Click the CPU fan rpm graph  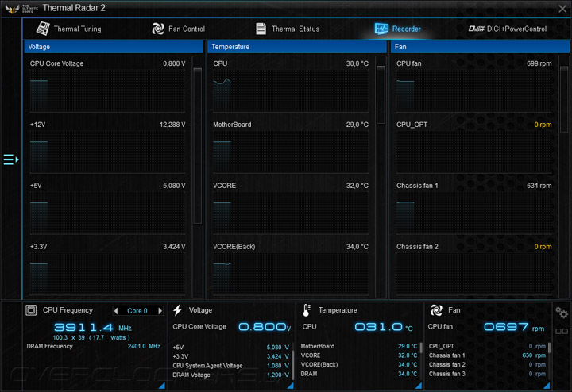point(474,91)
